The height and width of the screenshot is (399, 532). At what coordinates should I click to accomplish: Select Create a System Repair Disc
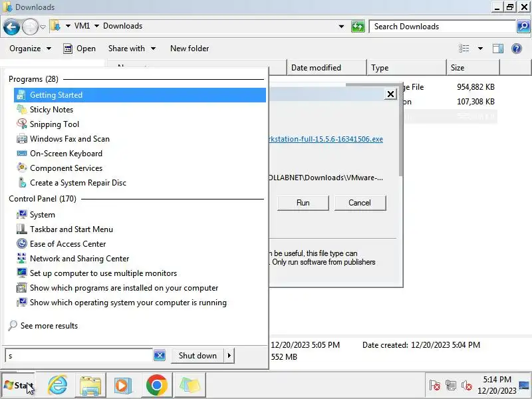pyautogui.click(x=78, y=182)
